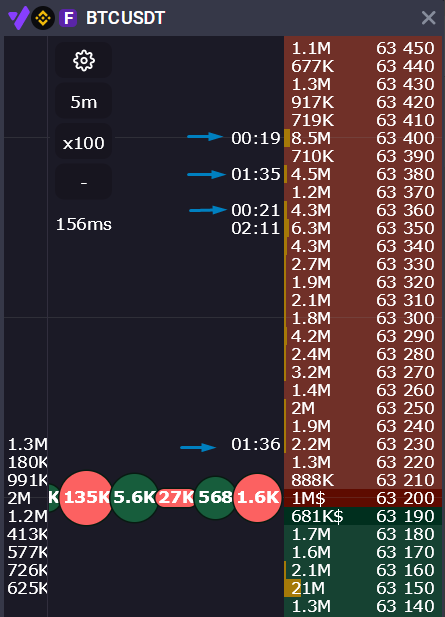Open the settings gear button
Image resolution: width=445 pixels, height=617 pixels.
(x=83, y=61)
